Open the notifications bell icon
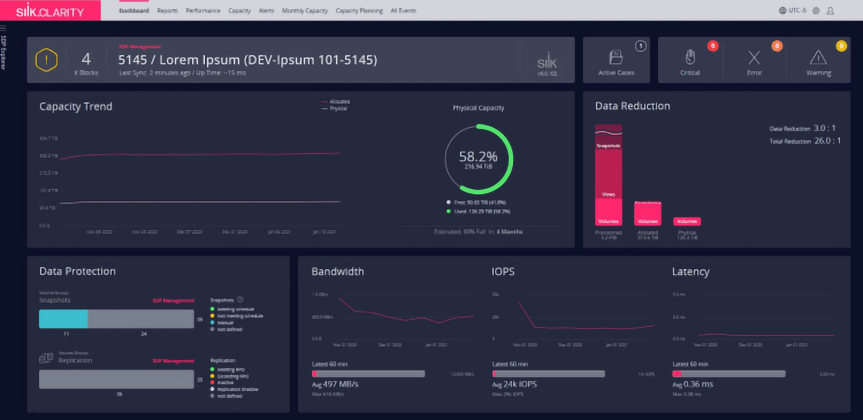This screenshot has width=863, height=420. coord(830,11)
